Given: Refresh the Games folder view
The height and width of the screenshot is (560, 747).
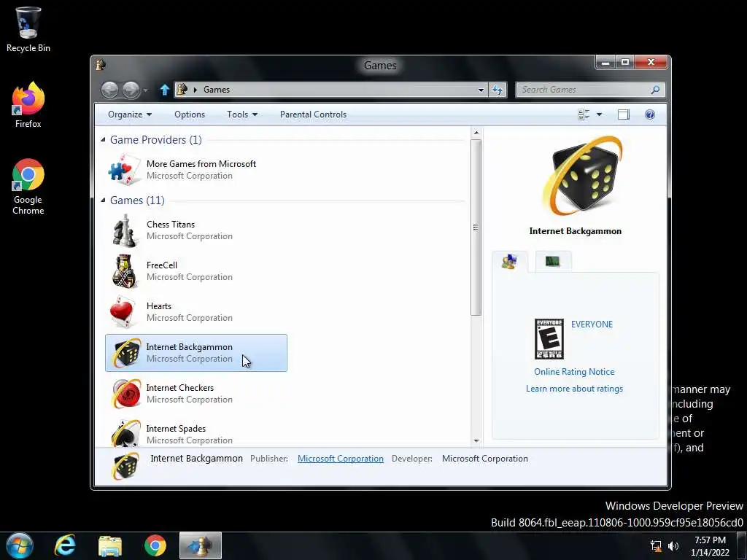Looking at the screenshot, I should [498, 90].
